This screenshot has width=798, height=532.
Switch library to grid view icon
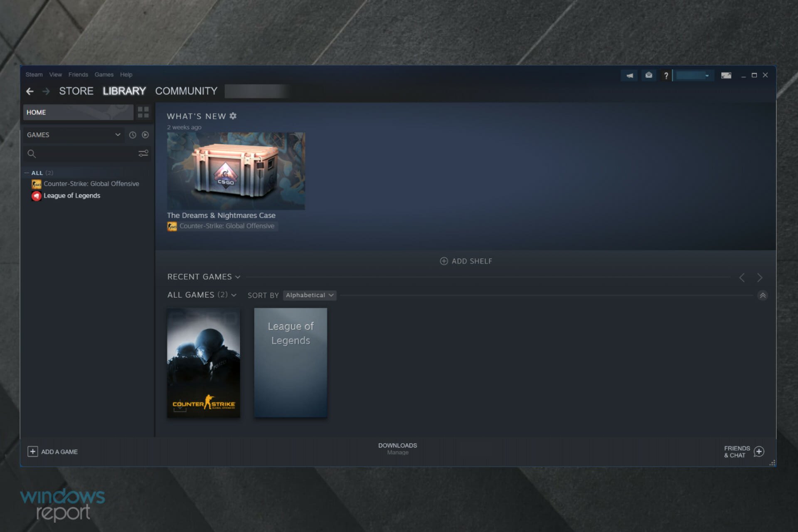click(x=143, y=112)
